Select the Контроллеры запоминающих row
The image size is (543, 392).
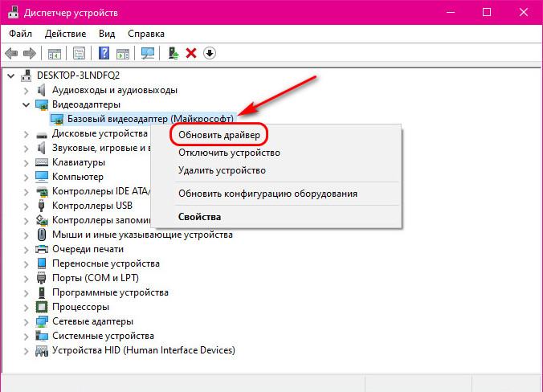(x=93, y=220)
